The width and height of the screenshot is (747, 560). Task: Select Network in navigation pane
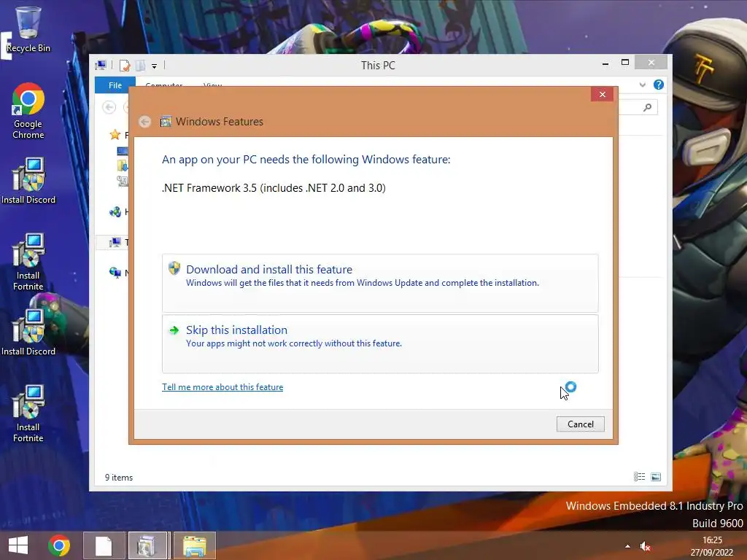click(x=115, y=273)
